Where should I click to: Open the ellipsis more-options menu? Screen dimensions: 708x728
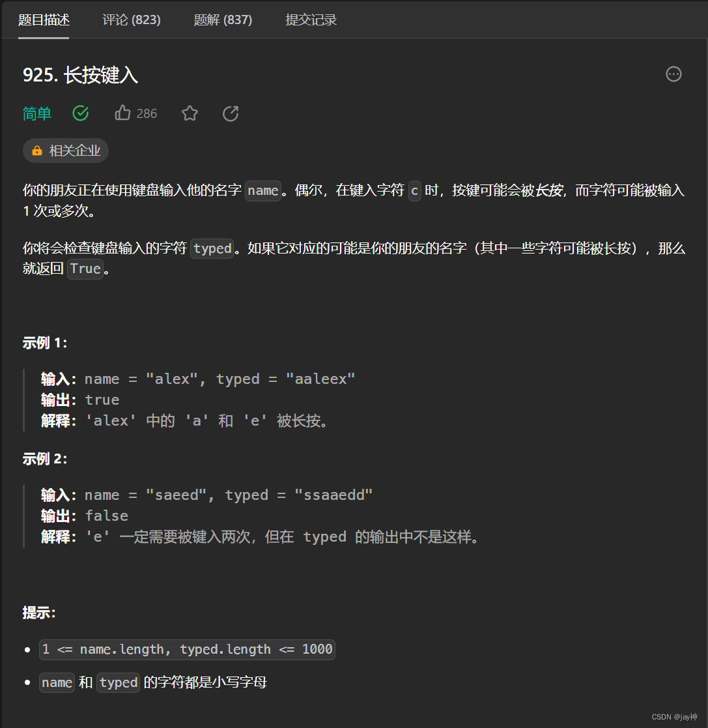coord(673,74)
